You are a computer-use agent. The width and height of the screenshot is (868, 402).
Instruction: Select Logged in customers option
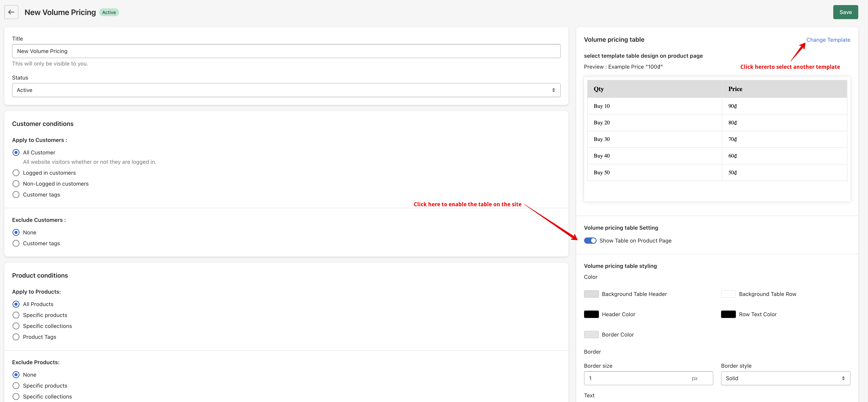(16, 173)
